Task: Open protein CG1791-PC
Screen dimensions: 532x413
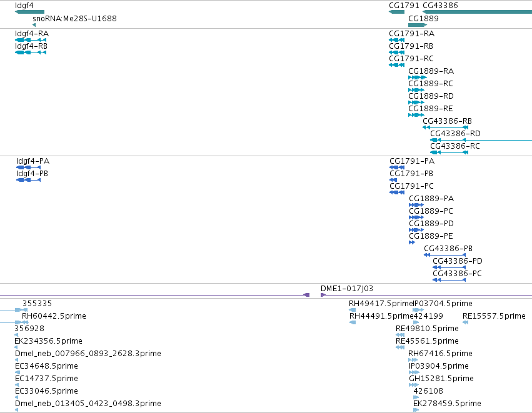Action: click(x=411, y=186)
